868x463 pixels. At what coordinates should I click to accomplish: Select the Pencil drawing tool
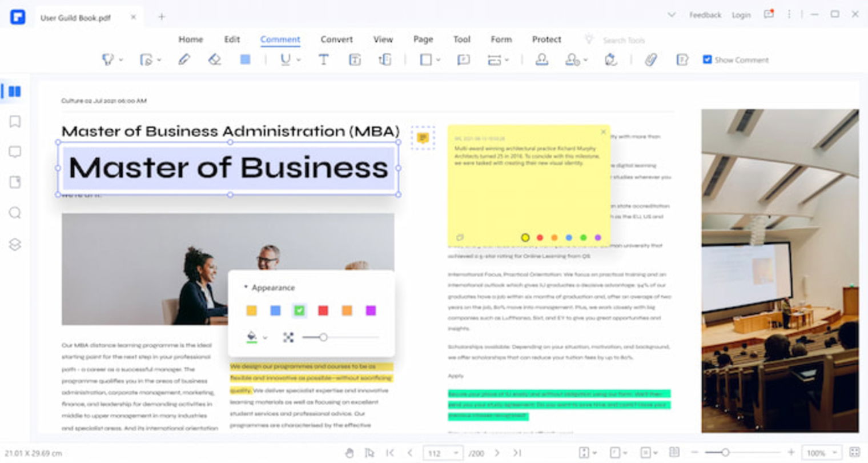184,59
